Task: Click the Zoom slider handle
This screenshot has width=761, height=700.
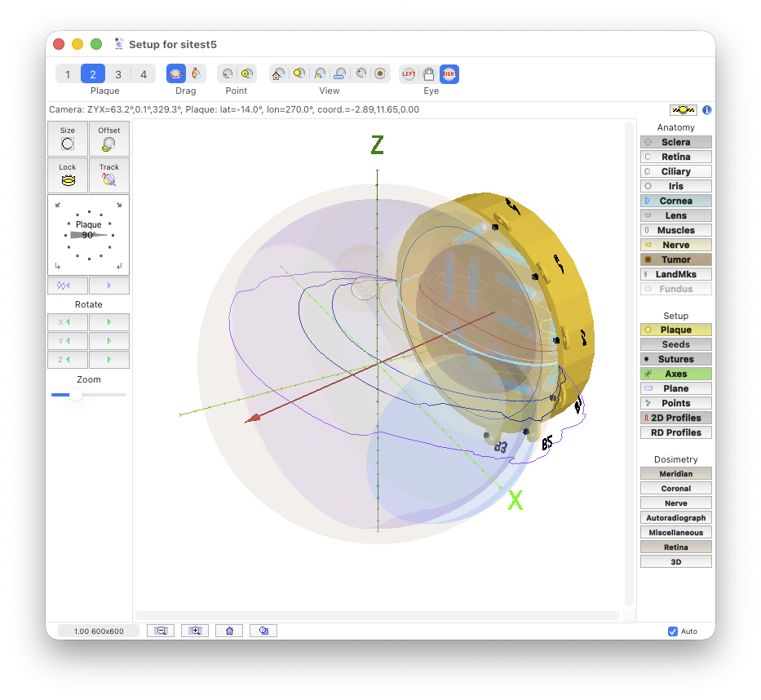Action: pyautogui.click(x=76, y=395)
